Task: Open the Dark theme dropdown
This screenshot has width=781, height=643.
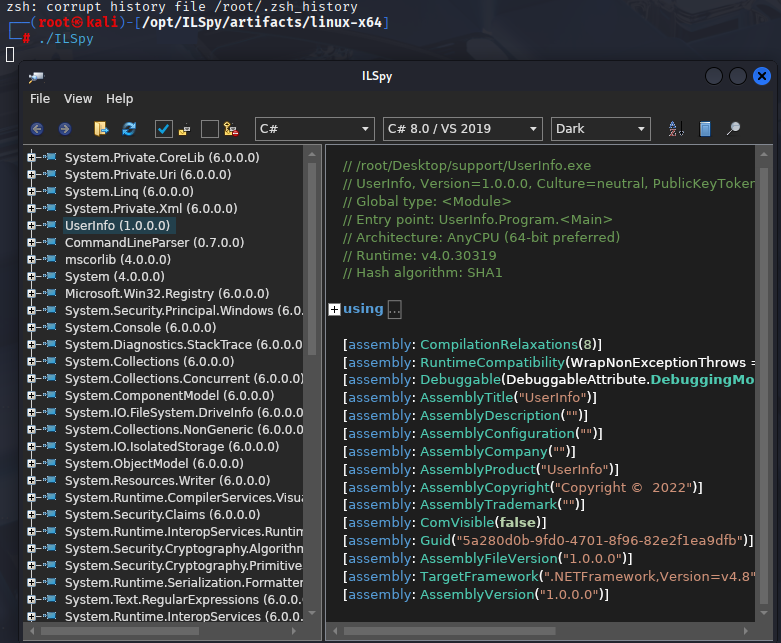Action: (601, 129)
